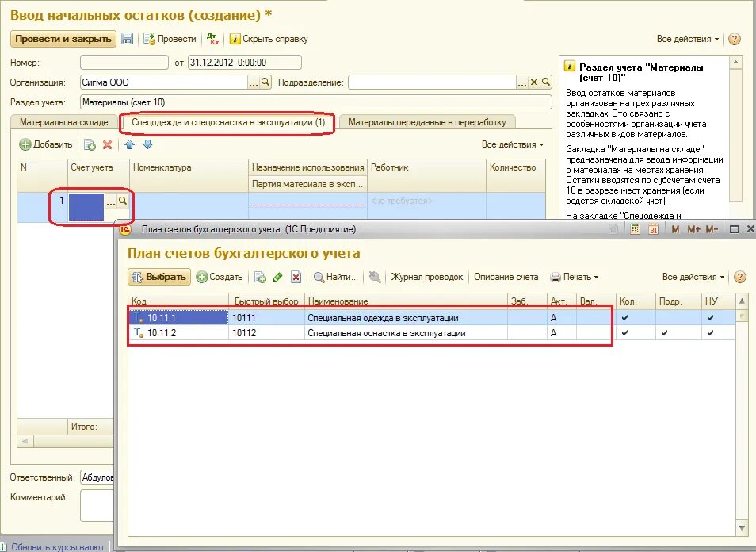756x552 pixels.
Task: Move the row up with the arrow icon
Action: (129, 144)
